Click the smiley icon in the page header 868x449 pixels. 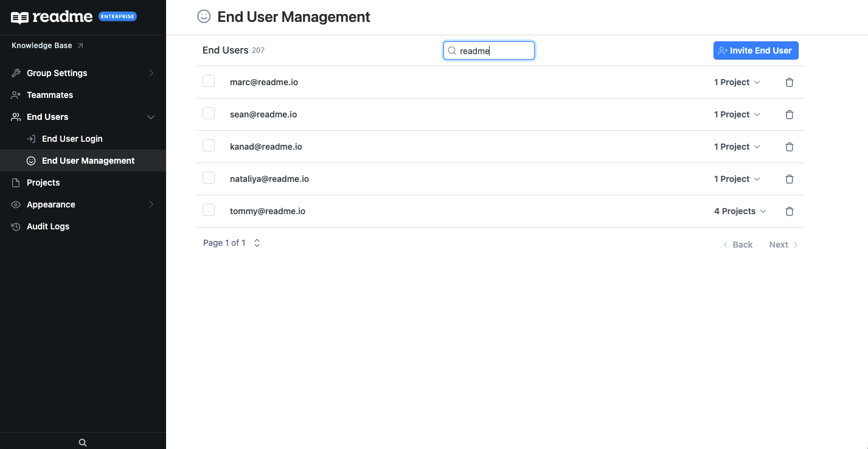(204, 16)
